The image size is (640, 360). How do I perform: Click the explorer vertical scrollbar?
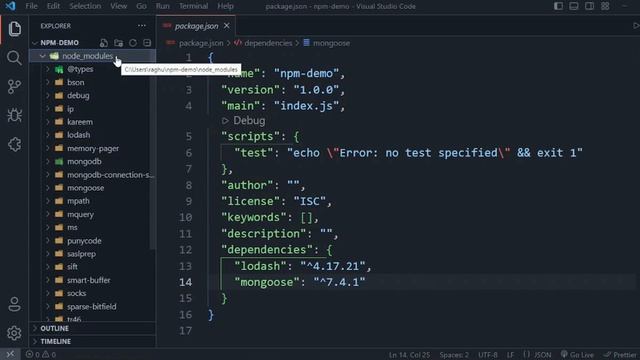(x=153, y=155)
